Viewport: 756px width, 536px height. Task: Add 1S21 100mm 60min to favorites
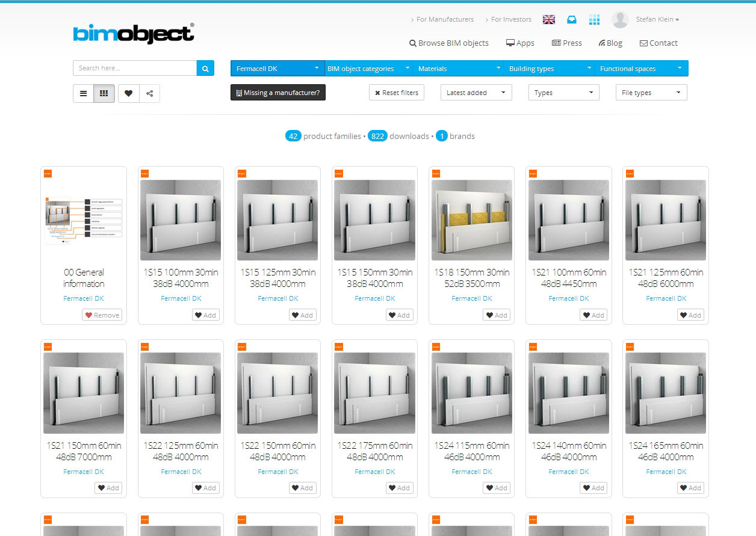click(593, 315)
